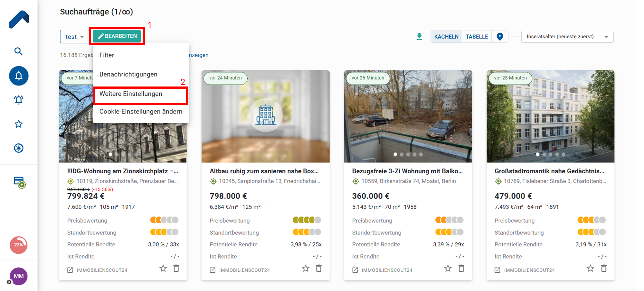Open favorites star in left sidebar
This screenshot has width=644, height=291.
18,124
